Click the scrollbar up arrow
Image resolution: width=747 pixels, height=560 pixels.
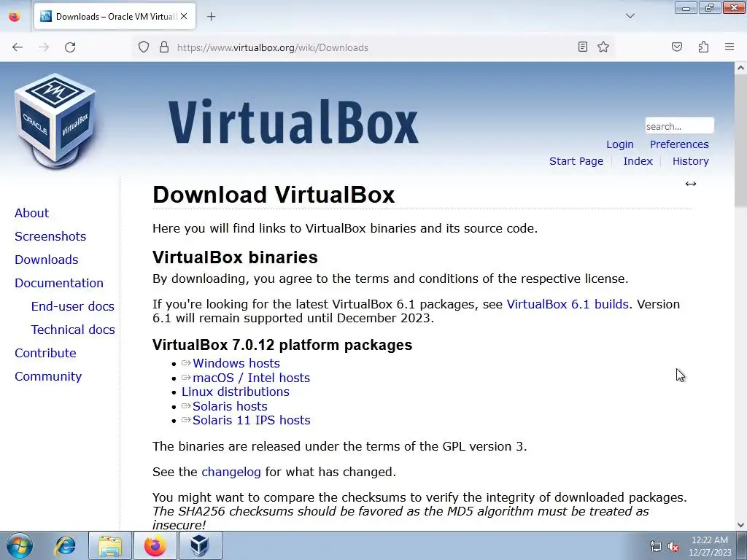740,68
